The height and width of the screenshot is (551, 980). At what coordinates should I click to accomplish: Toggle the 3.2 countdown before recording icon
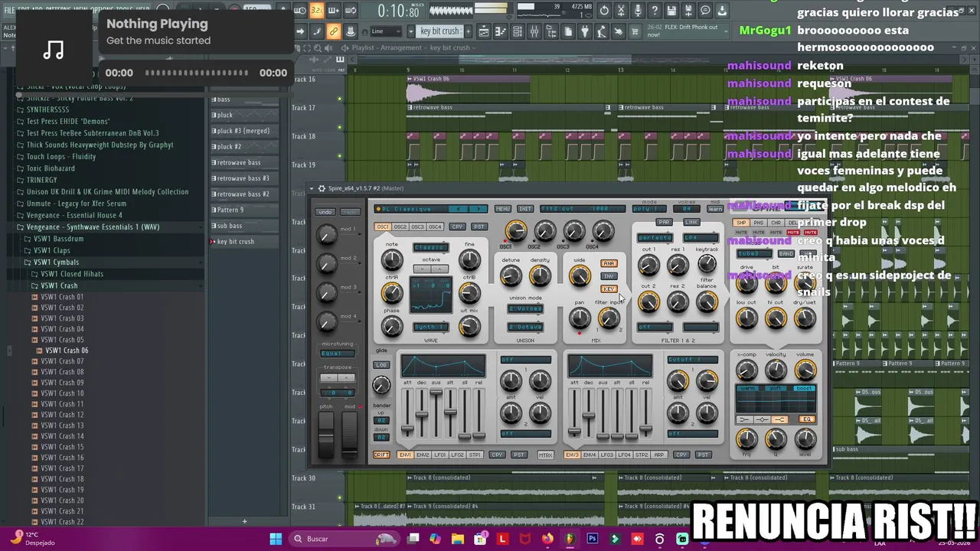(x=316, y=11)
